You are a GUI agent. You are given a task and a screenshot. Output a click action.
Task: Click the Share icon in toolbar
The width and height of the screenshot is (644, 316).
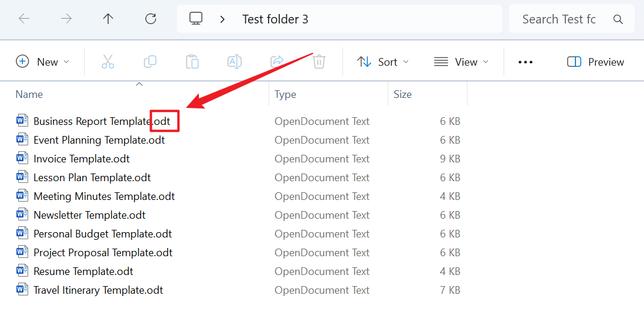point(277,62)
